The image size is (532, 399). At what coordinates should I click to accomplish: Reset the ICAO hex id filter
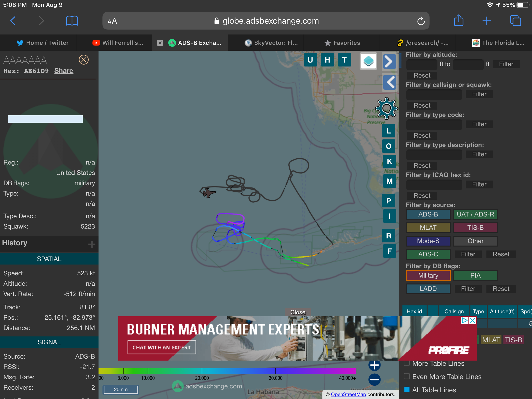pyautogui.click(x=422, y=196)
